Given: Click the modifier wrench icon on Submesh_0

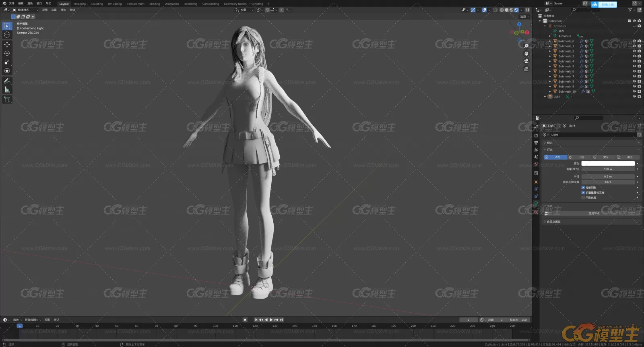Looking at the screenshot, I should click(581, 41).
